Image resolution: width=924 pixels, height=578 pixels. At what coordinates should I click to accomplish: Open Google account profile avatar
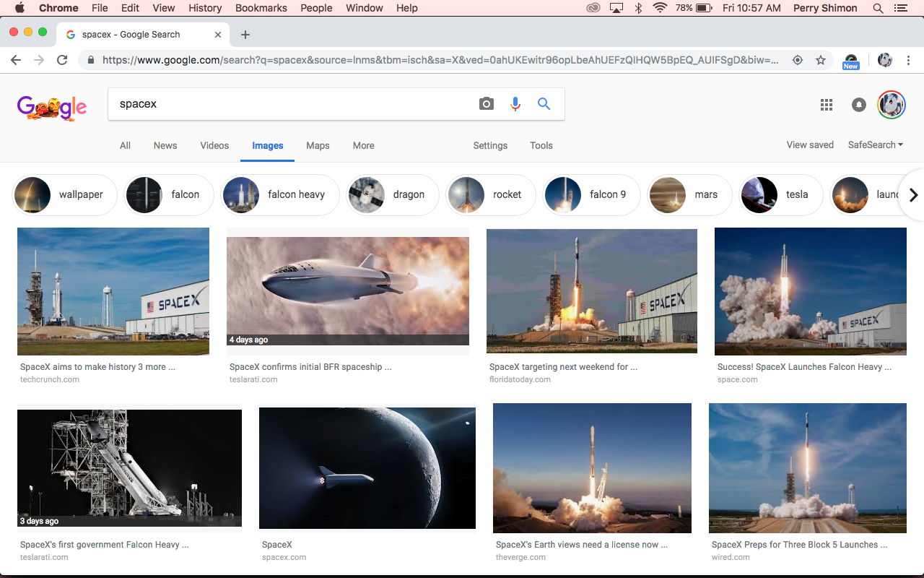coord(892,105)
